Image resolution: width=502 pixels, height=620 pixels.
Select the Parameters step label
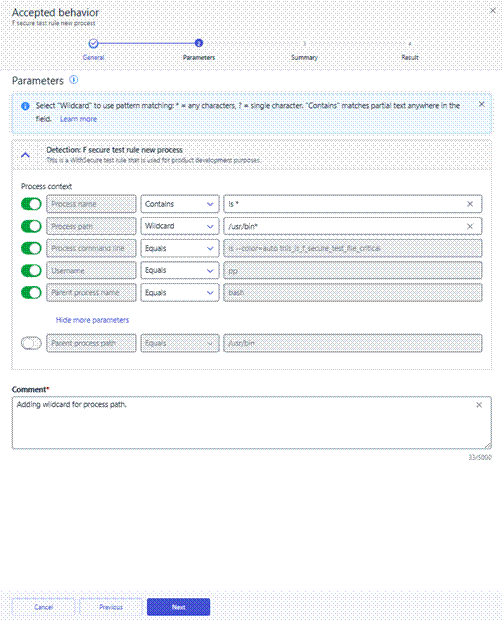click(199, 57)
